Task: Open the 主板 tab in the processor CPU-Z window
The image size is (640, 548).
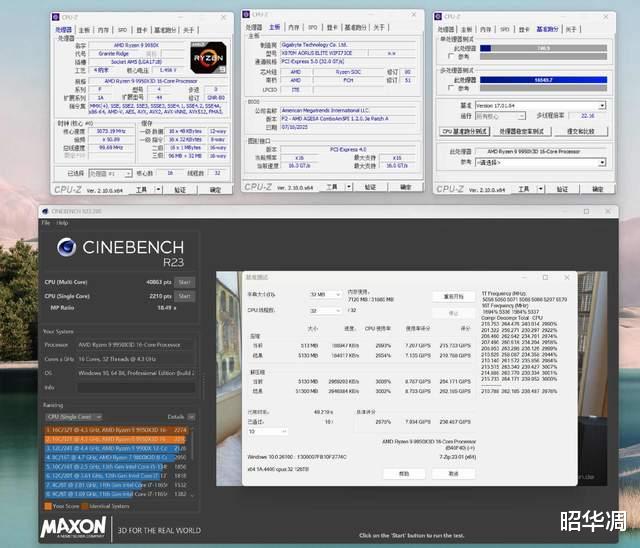Action: point(84,30)
